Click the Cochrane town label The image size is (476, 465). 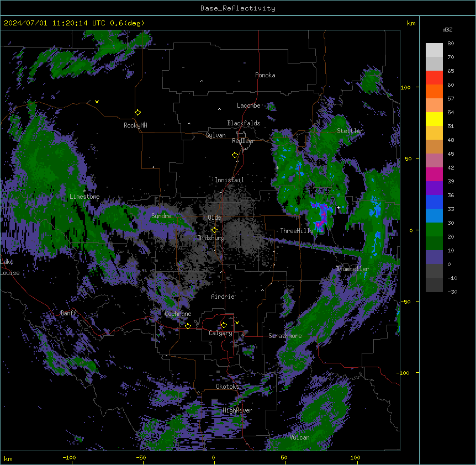tap(178, 314)
